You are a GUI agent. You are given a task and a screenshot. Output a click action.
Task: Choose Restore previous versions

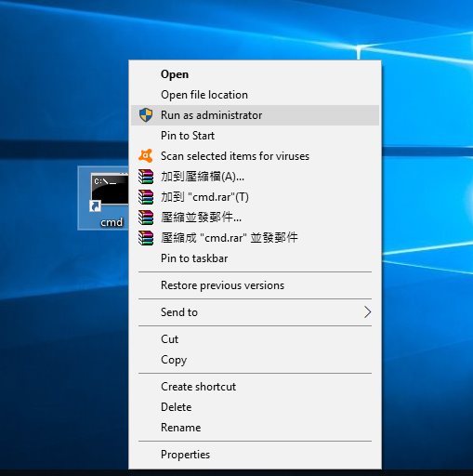click(x=255, y=285)
